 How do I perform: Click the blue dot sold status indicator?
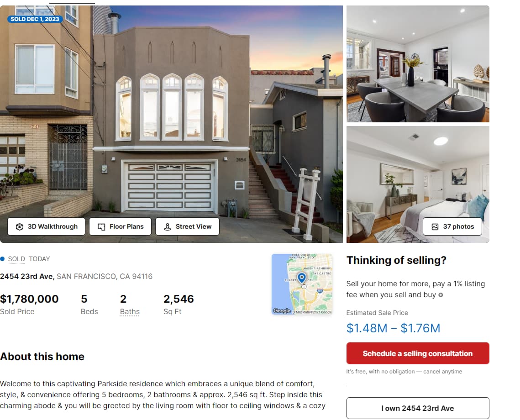tap(2, 259)
